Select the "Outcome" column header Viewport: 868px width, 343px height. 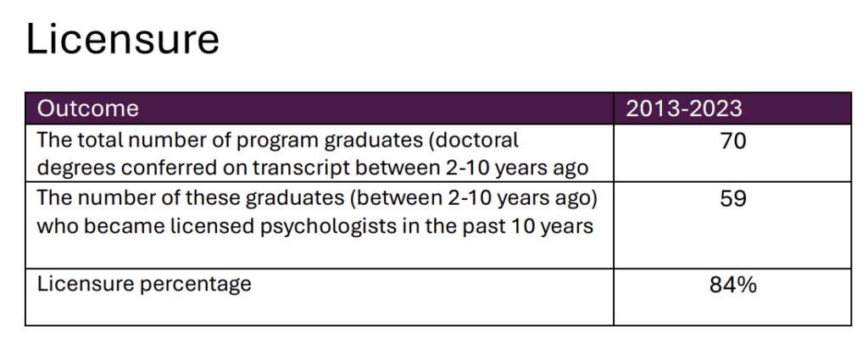coord(89,109)
